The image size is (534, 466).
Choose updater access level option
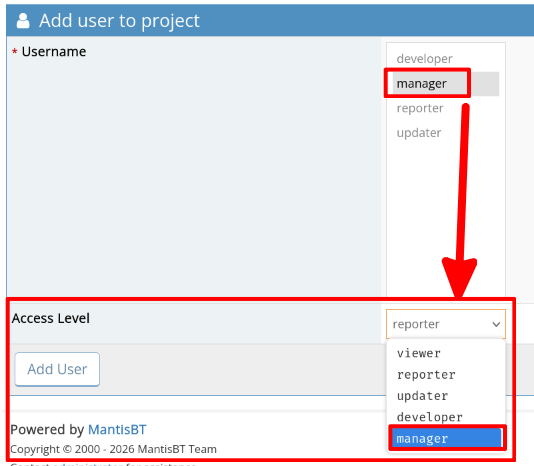446,396
